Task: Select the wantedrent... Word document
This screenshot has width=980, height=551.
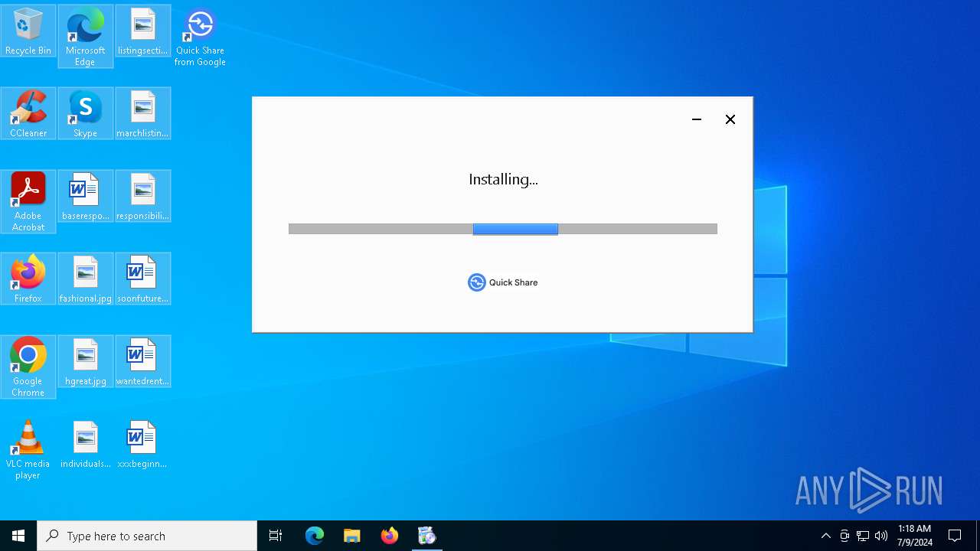Action: pyautogui.click(x=142, y=361)
